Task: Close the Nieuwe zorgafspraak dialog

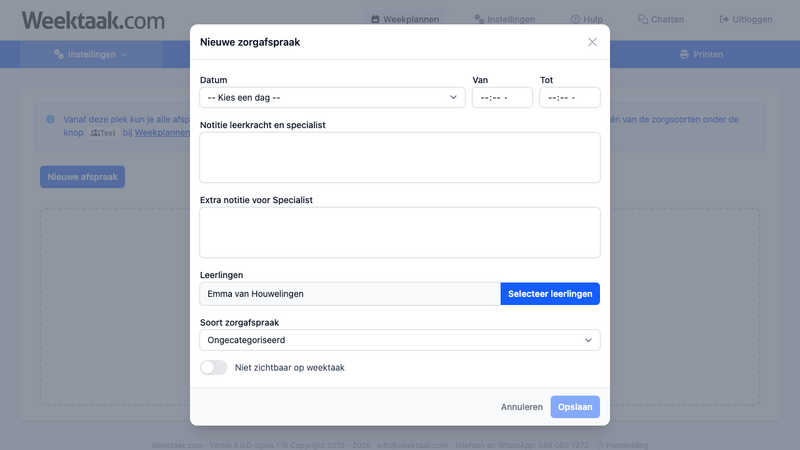Action: tap(592, 42)
